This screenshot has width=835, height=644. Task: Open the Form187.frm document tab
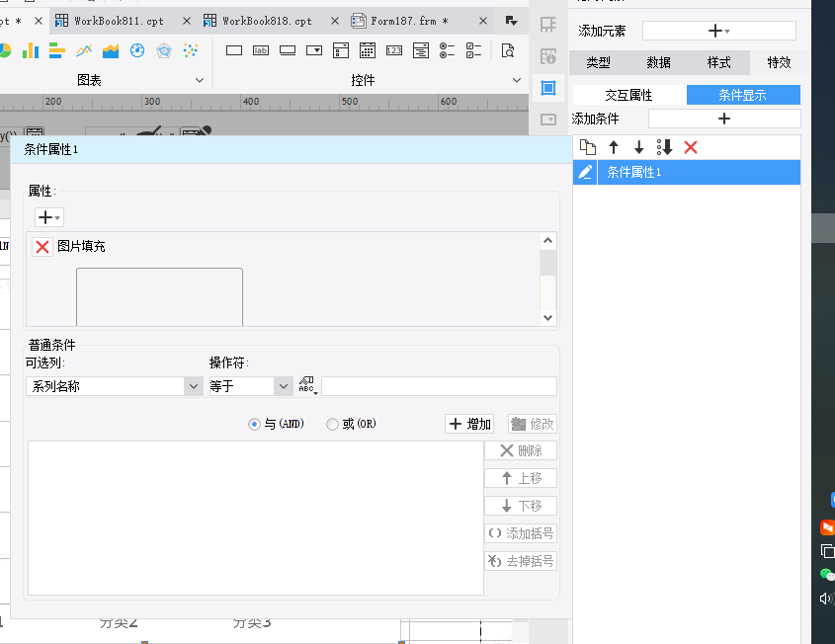[x=409, y=21]
